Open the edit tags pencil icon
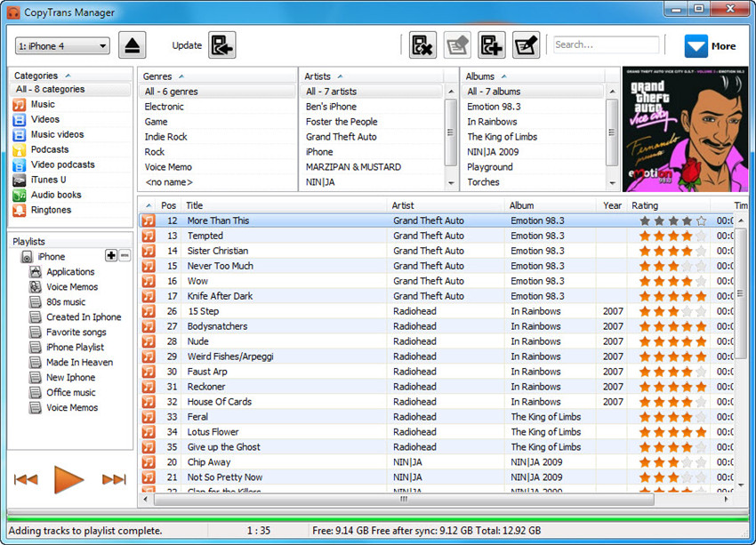The image size is (756, 545). click(x=526, y=45)
